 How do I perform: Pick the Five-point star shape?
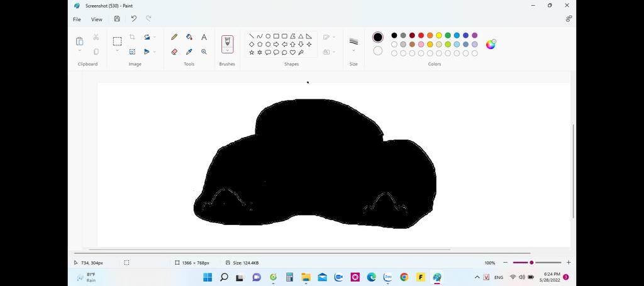click(252, 53)
